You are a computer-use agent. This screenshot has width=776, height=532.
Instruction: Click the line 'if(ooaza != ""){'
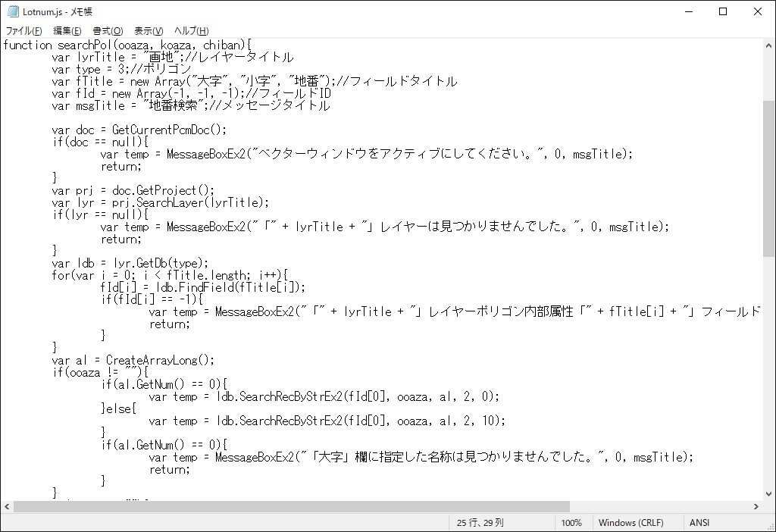point(100,372)
